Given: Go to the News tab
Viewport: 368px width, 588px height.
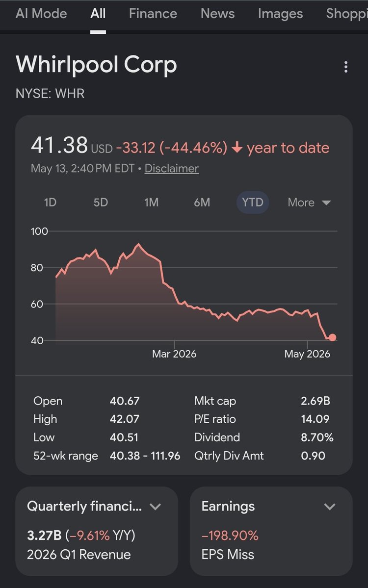Looking at the screenshot, I should 217,14.
